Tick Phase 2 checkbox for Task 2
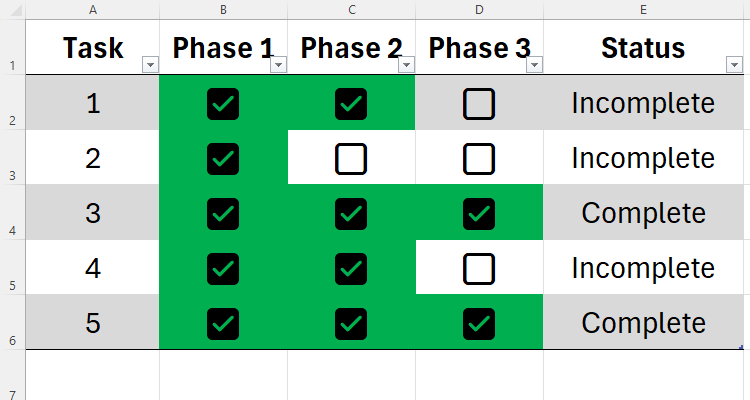Viewport: 750px width, 400px height. pos(351,158)
